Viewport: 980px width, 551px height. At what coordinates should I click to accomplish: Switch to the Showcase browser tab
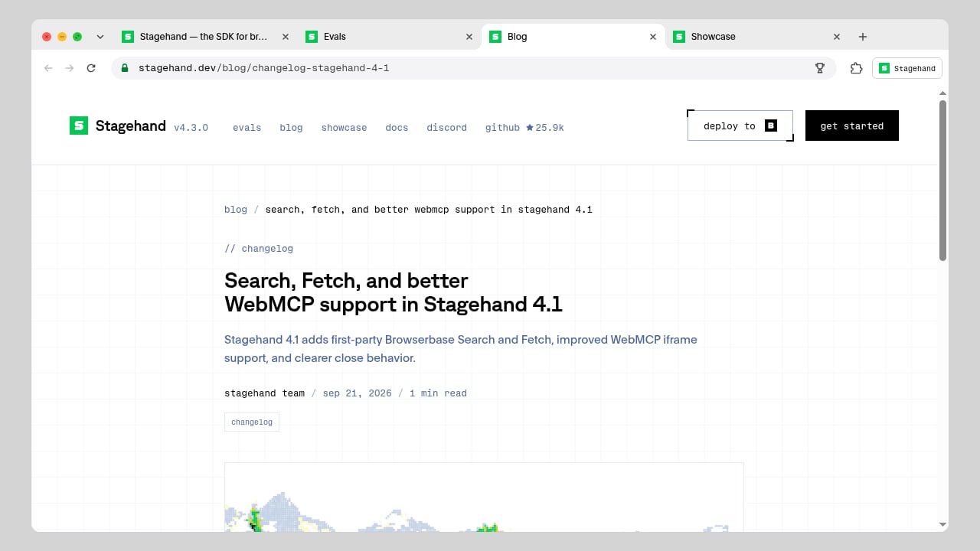pyautogui.click(x=756, y=37)
